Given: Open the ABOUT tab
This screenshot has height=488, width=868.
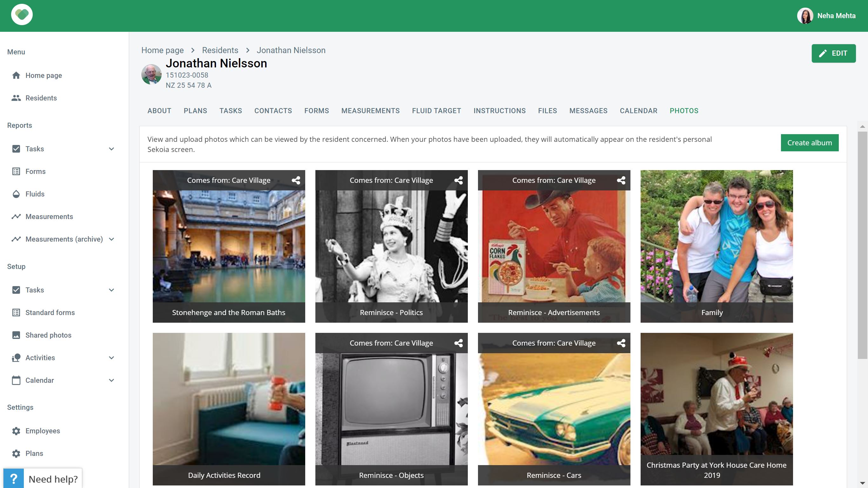Looking at the screenshot, I should click(x=159, y=111).
